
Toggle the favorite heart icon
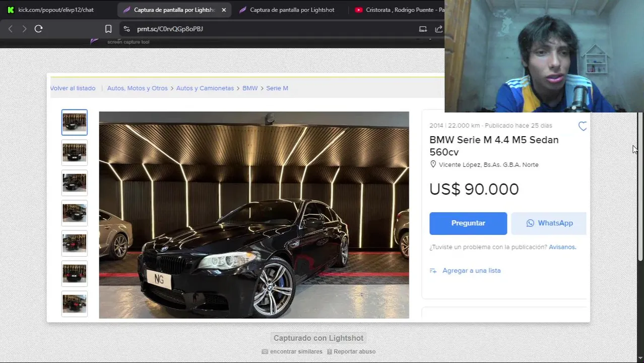(x=583, y=126)
